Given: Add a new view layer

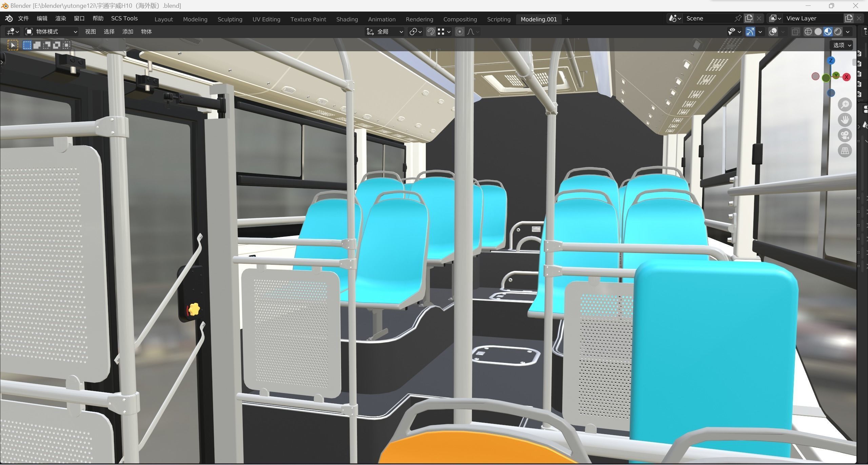Looking at the screenshot, I should [849, 18].
